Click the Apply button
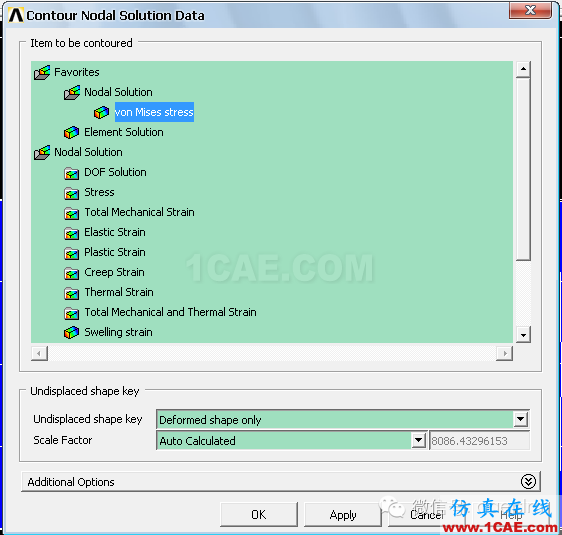Screen dimensions: 562x535 click(343, 515)
